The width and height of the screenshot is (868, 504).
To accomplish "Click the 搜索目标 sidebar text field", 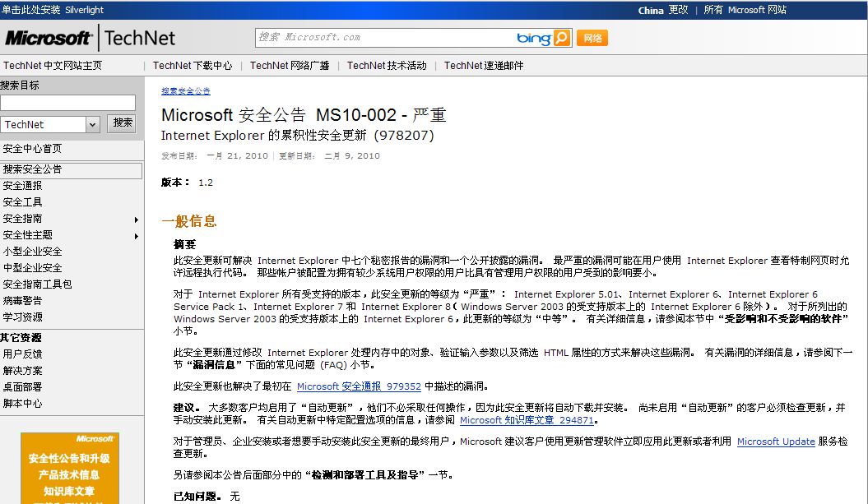I will pos(68,103).
